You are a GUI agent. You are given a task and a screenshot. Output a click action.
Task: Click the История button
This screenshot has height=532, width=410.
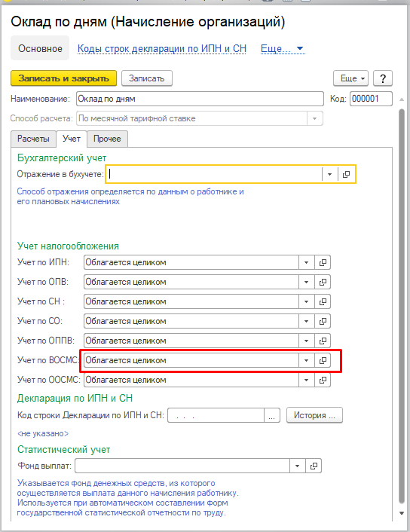pyautogui.click(x=314, y=415)
